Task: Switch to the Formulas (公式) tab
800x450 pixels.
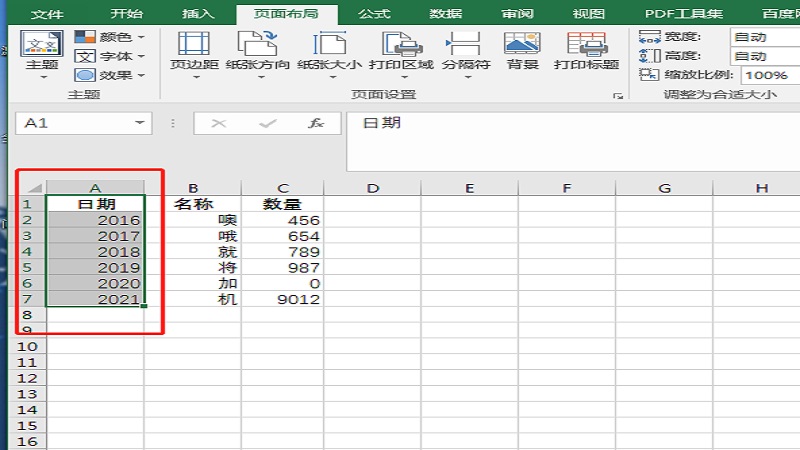Action: [x=373, y=14]
